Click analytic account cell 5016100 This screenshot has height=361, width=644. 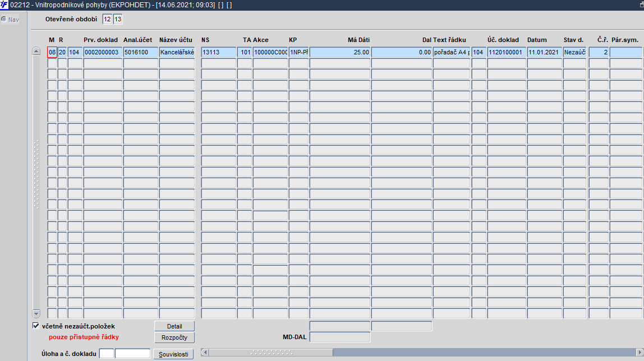(140, 52)
